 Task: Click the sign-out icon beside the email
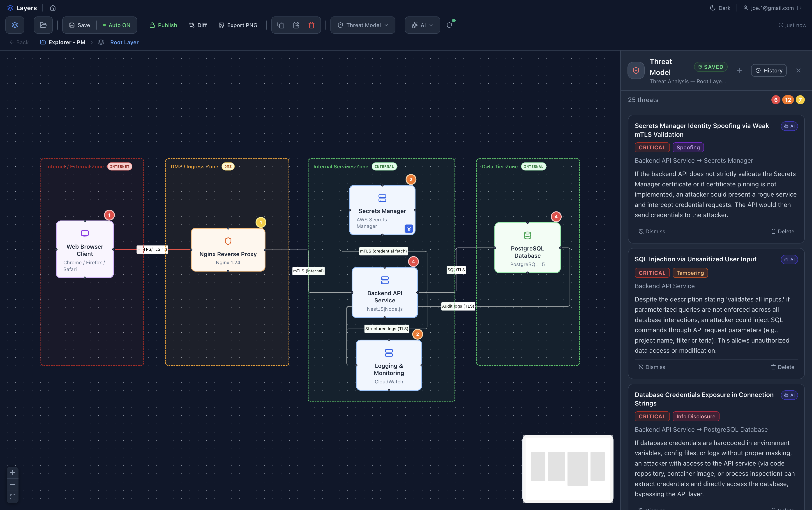800,8
